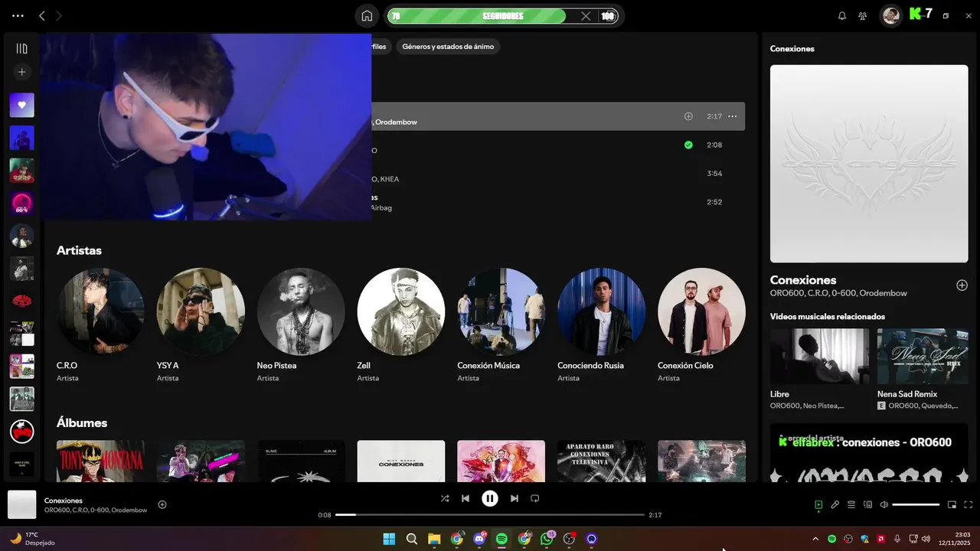Show hidden system tray icons
Screen dimensions: 980x551
[x=815, y=539]
